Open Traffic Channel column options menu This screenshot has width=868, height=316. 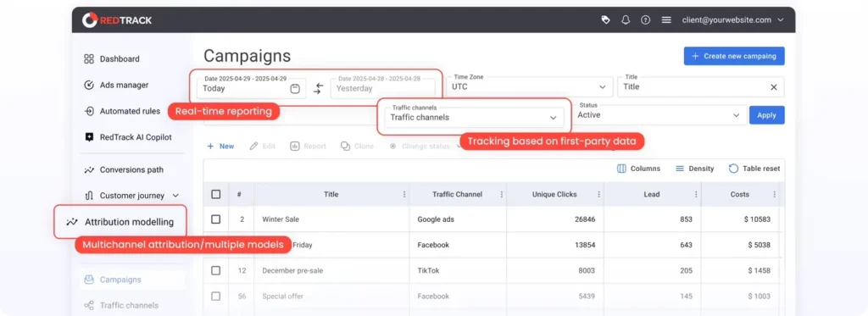tap(502, 194)
